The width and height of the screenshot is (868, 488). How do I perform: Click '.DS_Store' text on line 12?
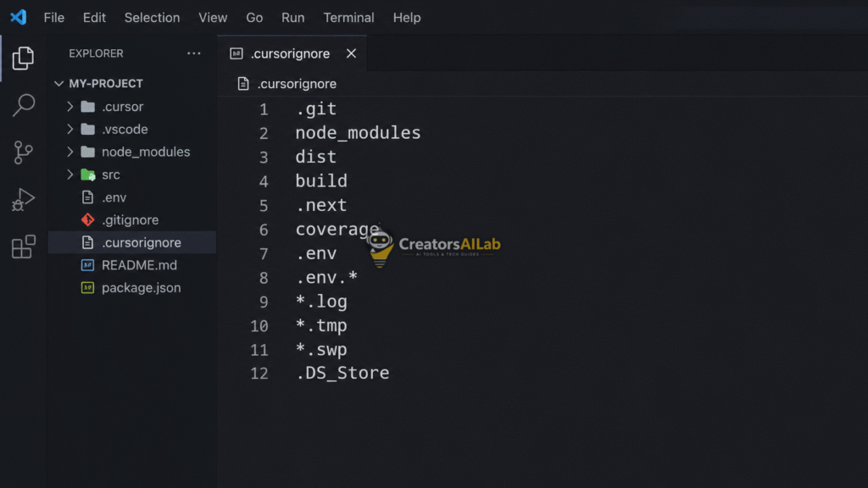342,373
